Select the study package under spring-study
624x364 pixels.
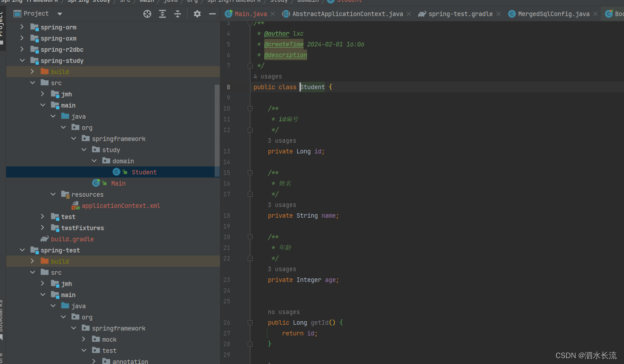(x=111, y=150)
